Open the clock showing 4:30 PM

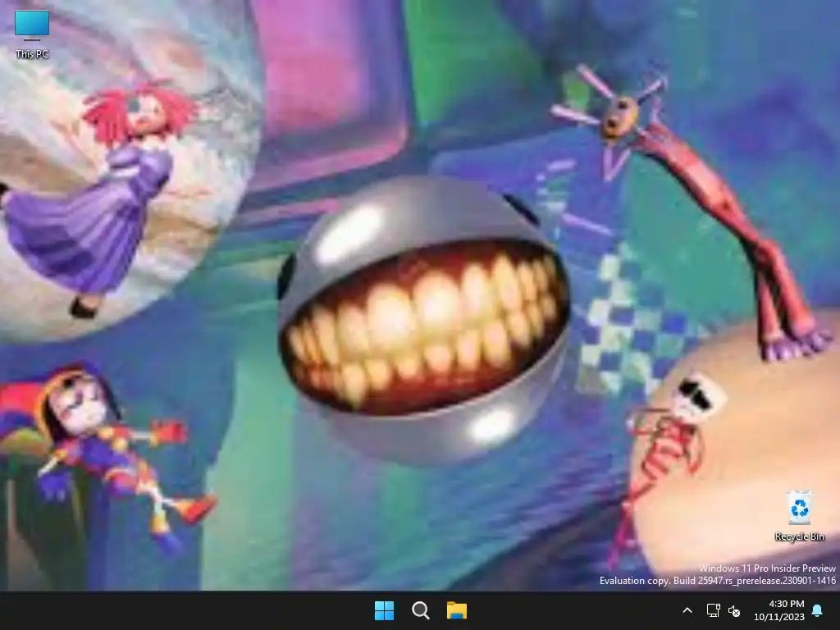(779, 610)
